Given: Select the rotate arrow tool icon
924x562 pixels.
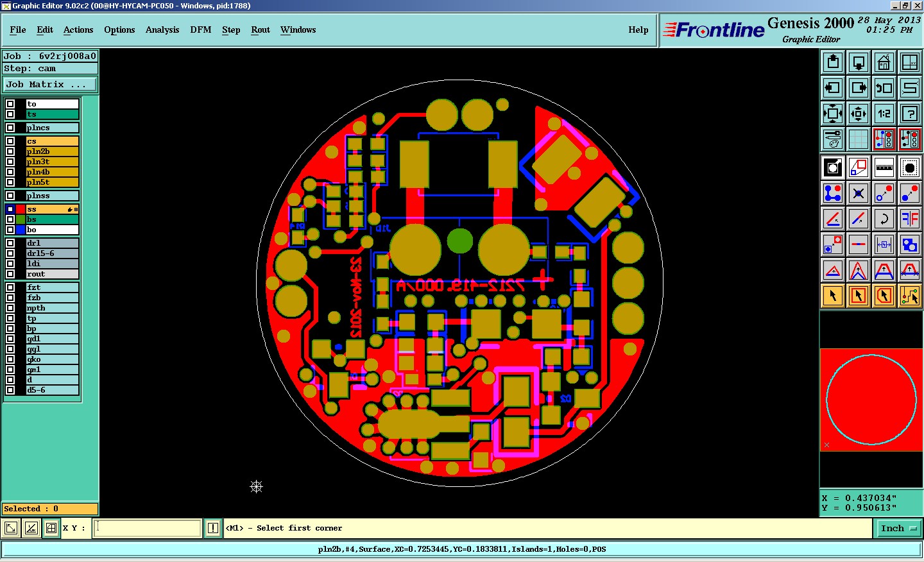Looking at the screenshot, I should click(x=884, y=219).
